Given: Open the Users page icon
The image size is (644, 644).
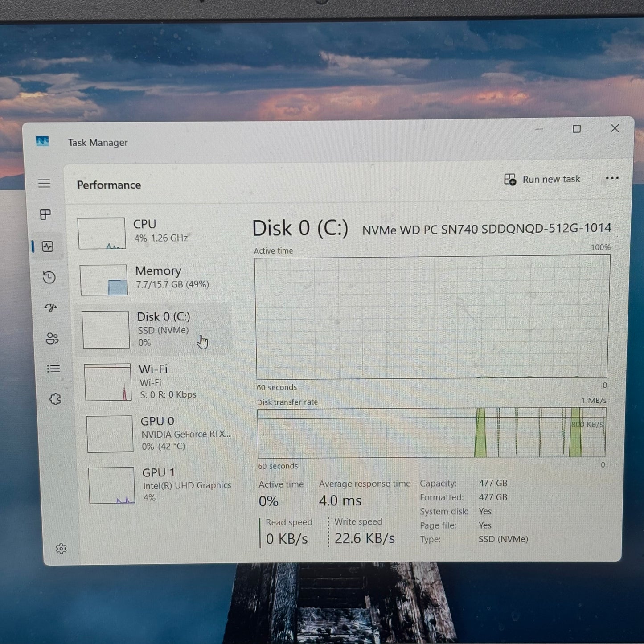Looking at the screenshot, I should [x=52, y=339].
